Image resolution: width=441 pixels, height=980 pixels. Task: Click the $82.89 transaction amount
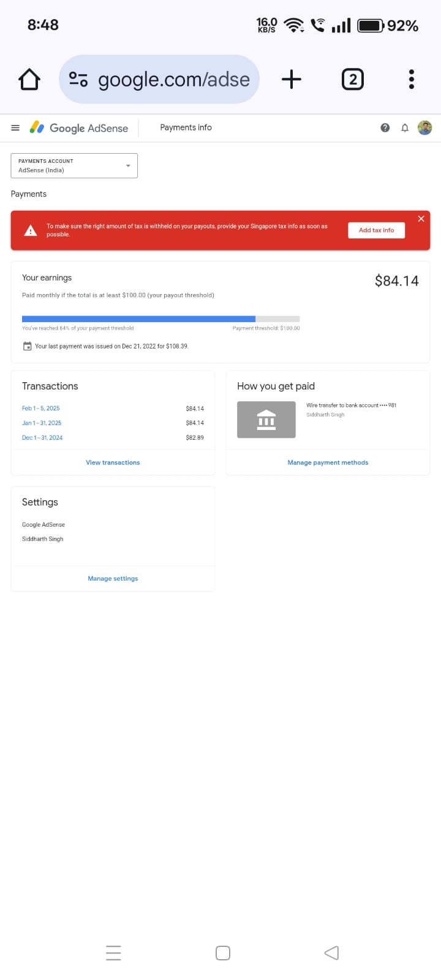point(195,438)
